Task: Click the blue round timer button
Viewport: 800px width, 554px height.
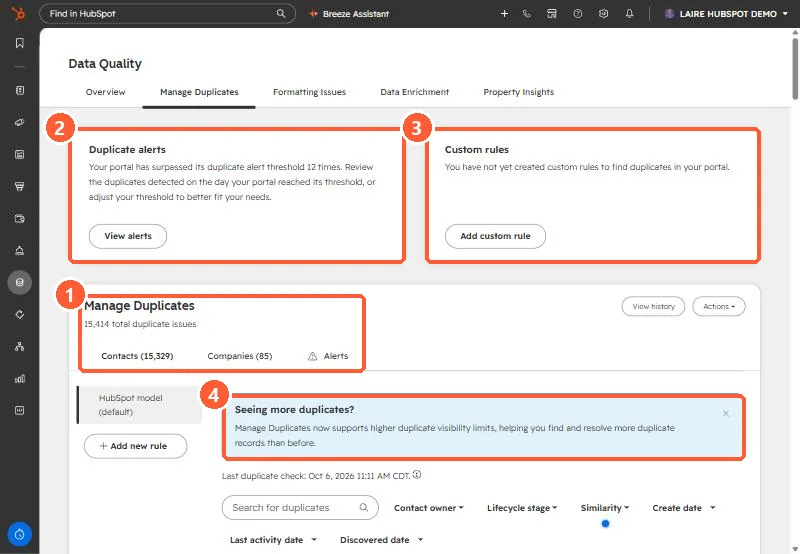Action: click(x=19, y=534)
